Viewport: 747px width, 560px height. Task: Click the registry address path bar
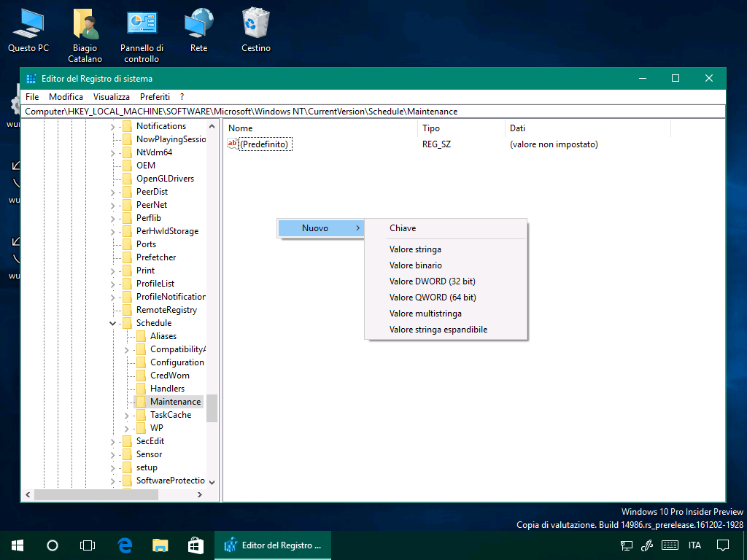374,112
